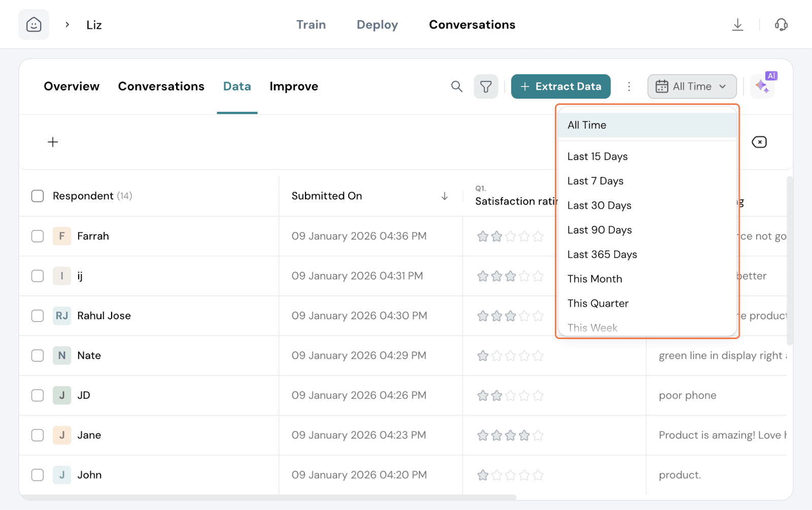
Task: Open the three-dot more options menu
Action: tap(629, 87)
